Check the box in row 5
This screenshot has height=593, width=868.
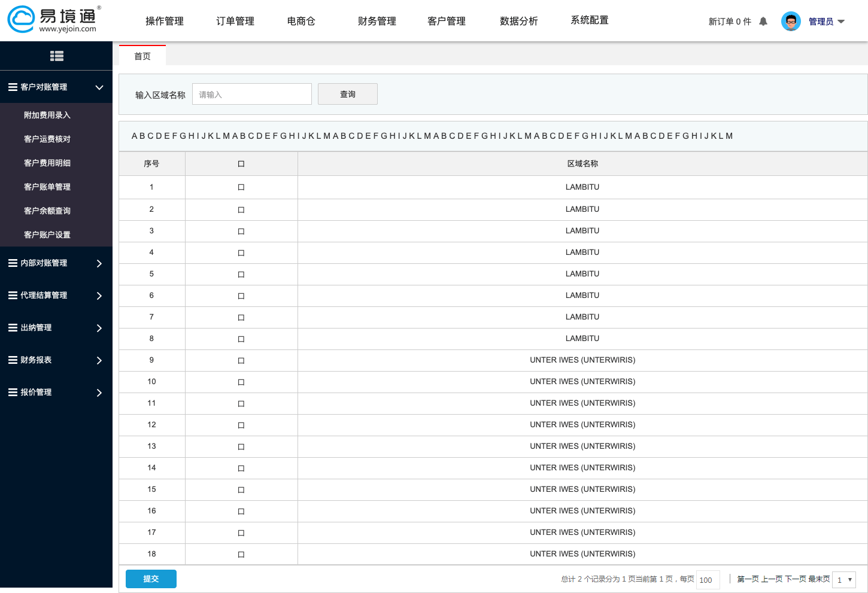pos(241,275)
